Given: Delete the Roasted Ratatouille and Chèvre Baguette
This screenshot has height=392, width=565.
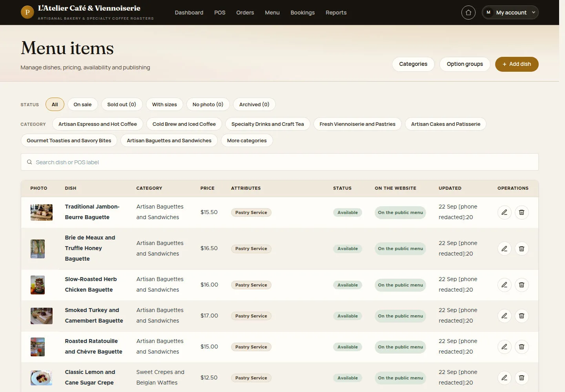Looking at the screenshot, I should (x=521, y=347).
